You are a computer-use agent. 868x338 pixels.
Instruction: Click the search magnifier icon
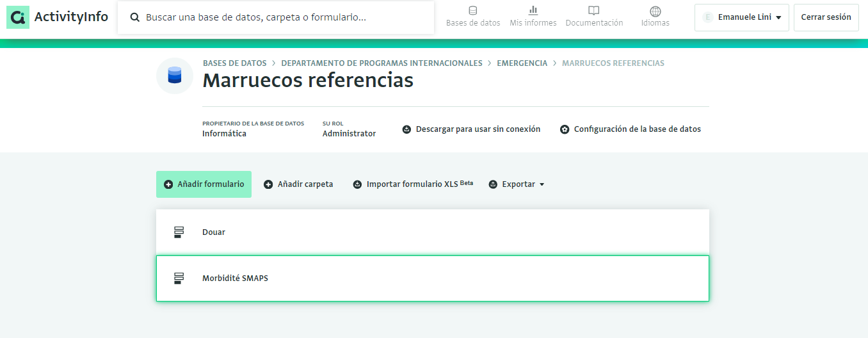[135, 18]
